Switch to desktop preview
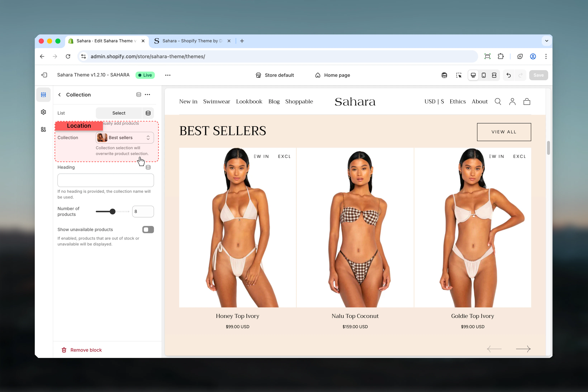The width and height of the screenshot is (588, 392). point(473,75)
